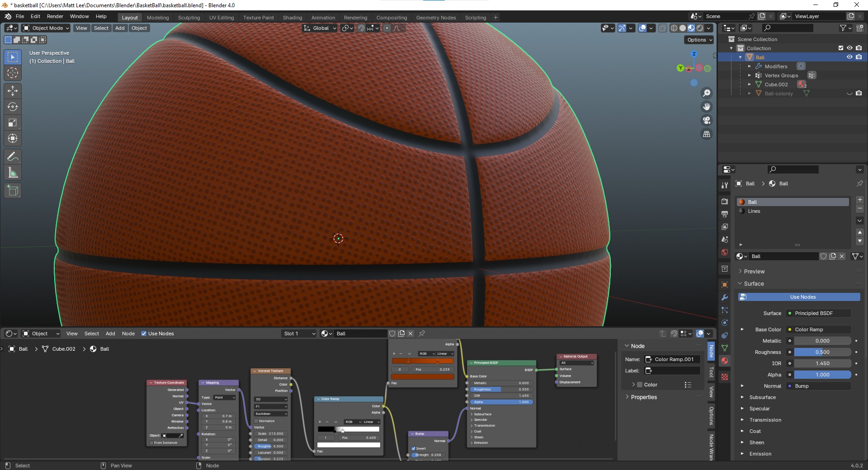Screen dimensions: 868x470
Task: Switch to the UV Editing workspace tab
Action: point(222,18)
